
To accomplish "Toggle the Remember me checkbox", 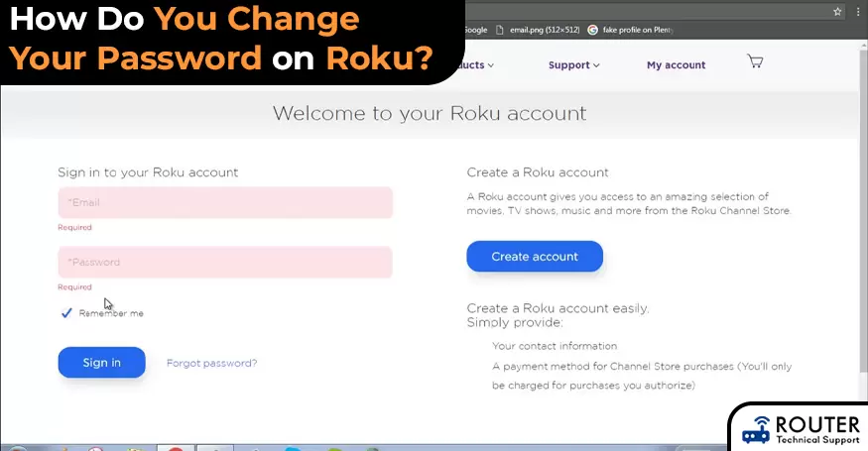I will [66, 313].
